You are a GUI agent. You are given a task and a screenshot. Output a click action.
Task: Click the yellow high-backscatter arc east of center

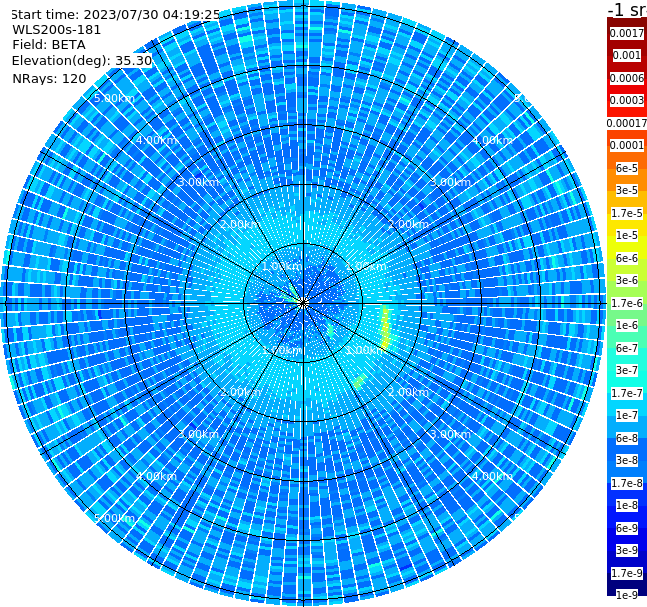point(386,327)
